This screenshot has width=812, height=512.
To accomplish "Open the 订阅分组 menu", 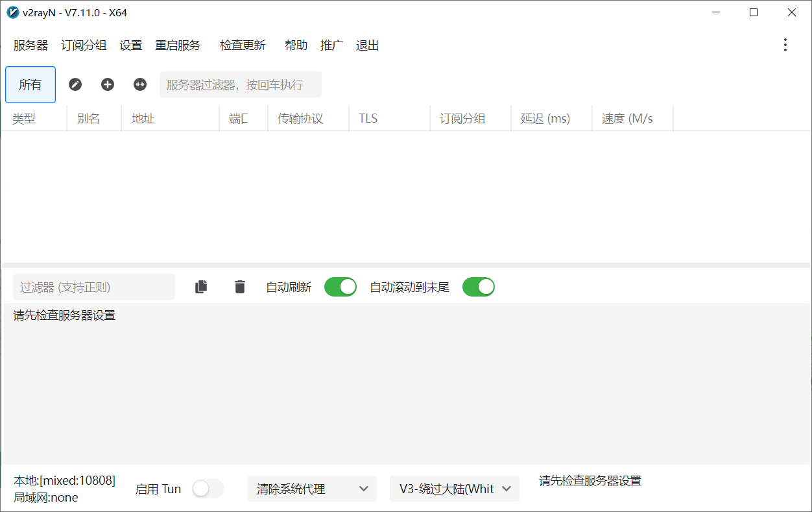I will pyautogui.click(x=84, y=45).
